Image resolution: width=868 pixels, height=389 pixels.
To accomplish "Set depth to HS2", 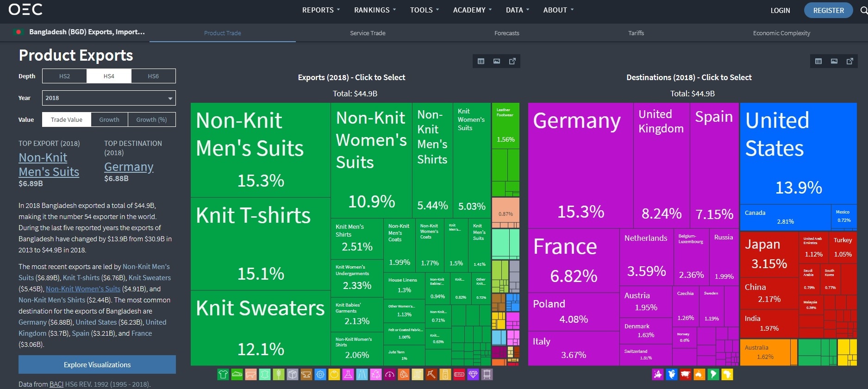I will [64, 76].
